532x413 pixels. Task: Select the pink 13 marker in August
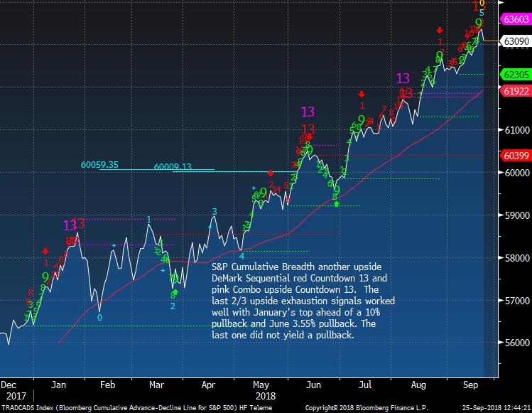click(403, 78)
